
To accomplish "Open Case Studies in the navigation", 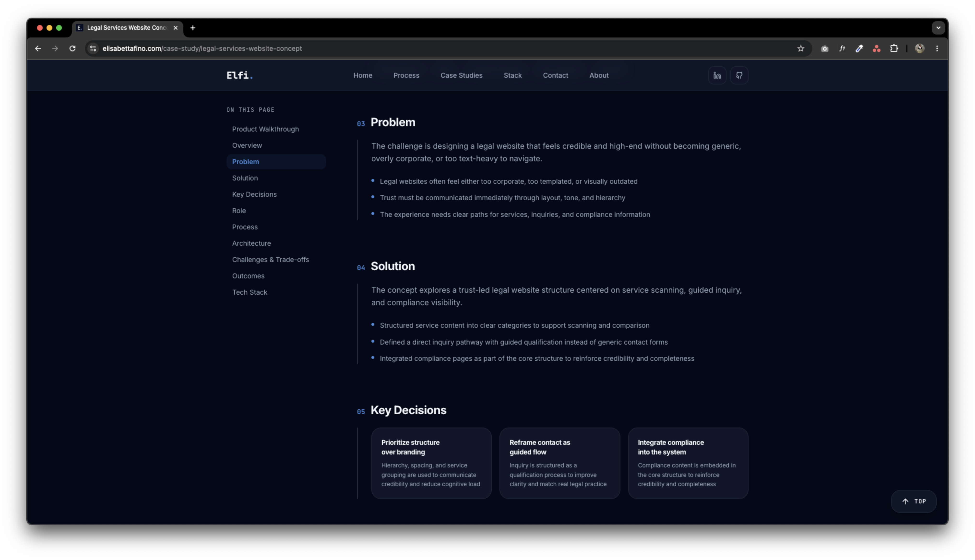I will 461,75.
